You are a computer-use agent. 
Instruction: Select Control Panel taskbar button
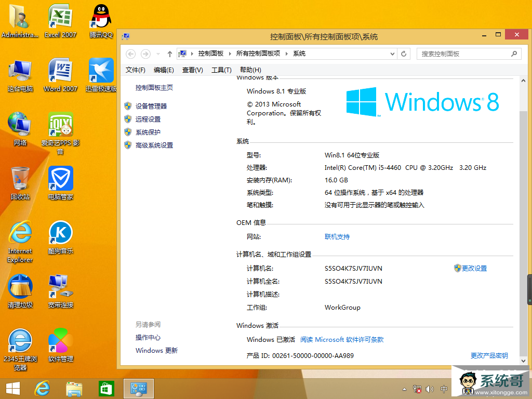point(138,389)
